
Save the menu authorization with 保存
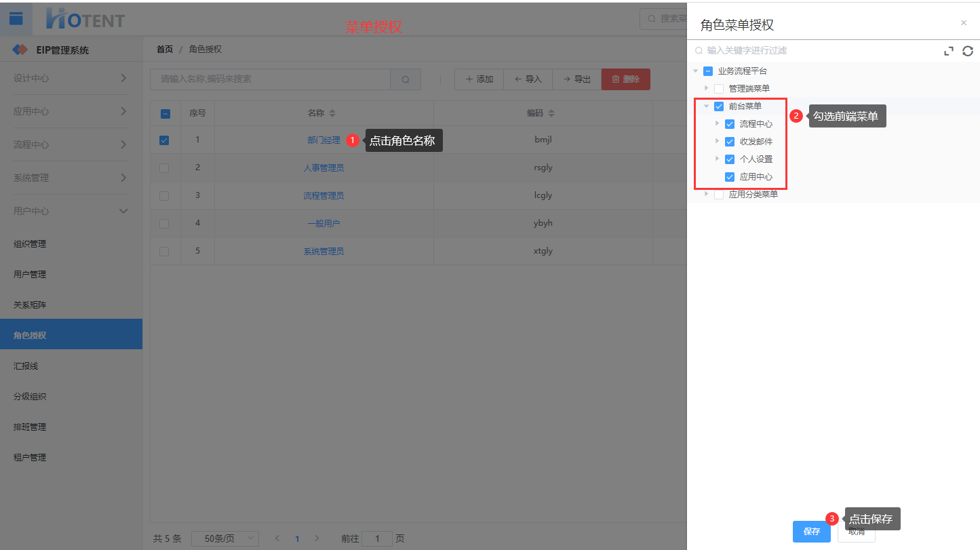[812, 532]
